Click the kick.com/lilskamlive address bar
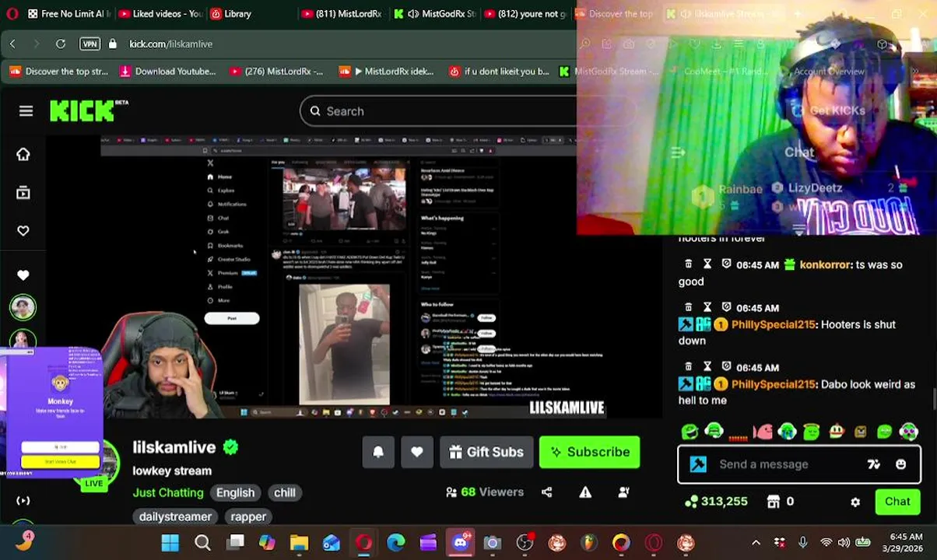The image size is (937, 560). [170, 44]
